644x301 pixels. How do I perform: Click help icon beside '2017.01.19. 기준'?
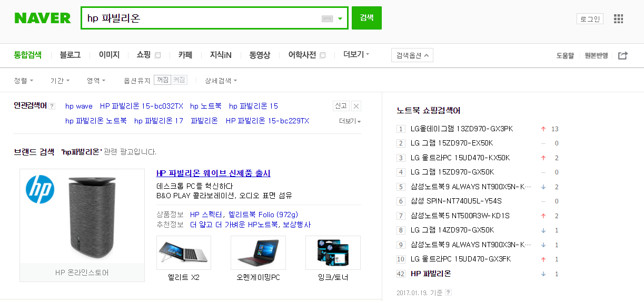click(449, 293)
